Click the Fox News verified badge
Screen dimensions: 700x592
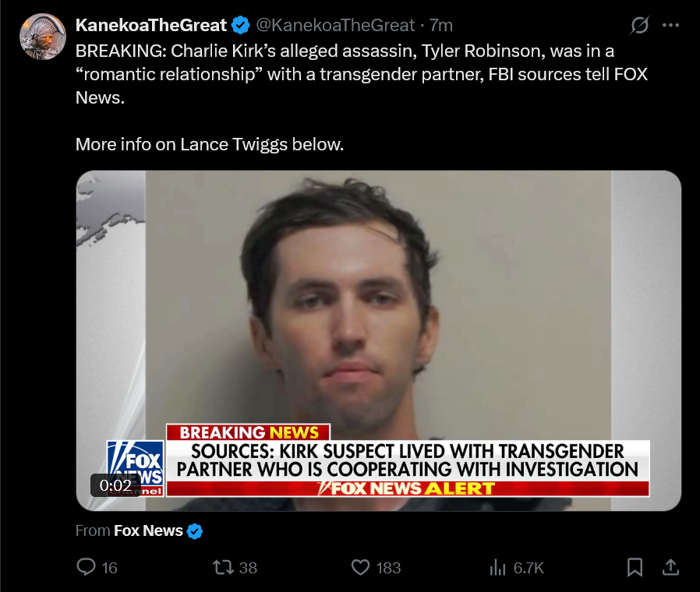(x=195, y=531)
